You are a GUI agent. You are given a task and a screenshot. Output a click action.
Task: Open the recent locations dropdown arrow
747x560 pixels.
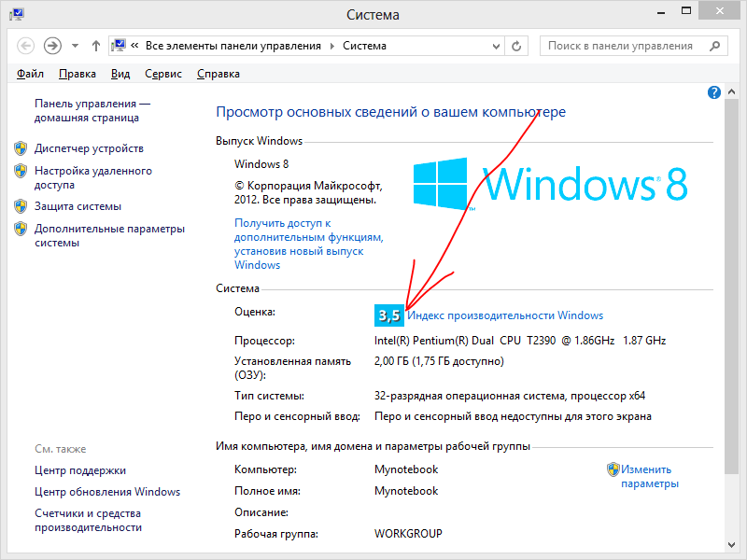click(x=75, y=46)
